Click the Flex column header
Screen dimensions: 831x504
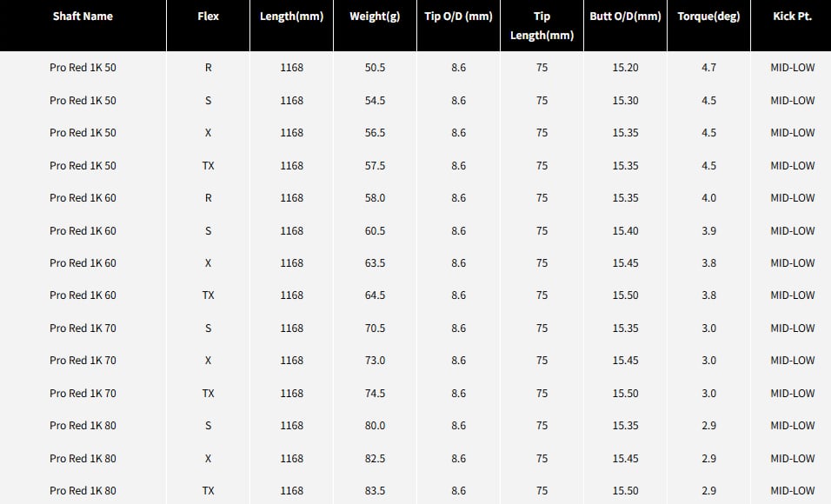click(x=208, y=17)
